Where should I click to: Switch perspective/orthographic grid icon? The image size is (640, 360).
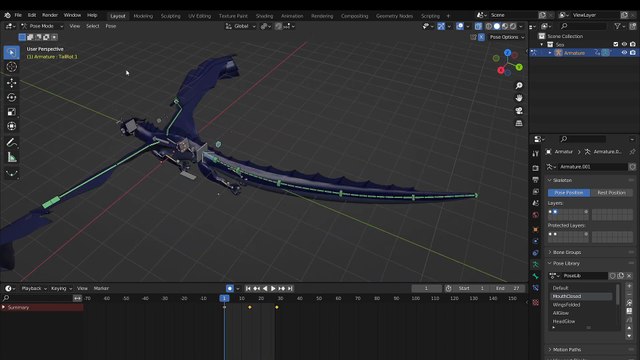[x=519, y=123]
